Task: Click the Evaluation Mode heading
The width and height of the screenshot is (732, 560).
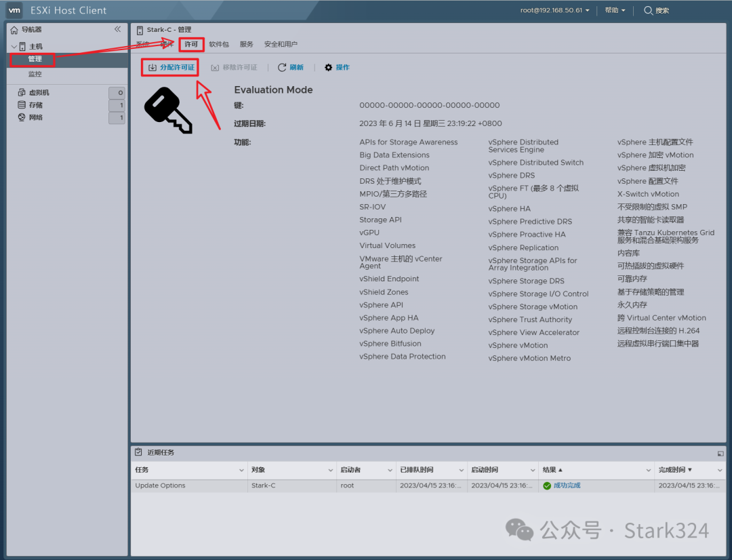Action: pyautogui.click(x=274, y=89)
